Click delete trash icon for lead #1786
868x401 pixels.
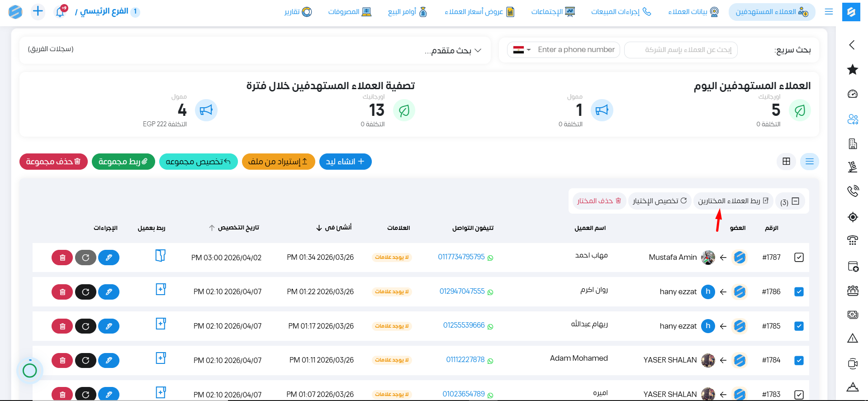click(x=62, y=292)
